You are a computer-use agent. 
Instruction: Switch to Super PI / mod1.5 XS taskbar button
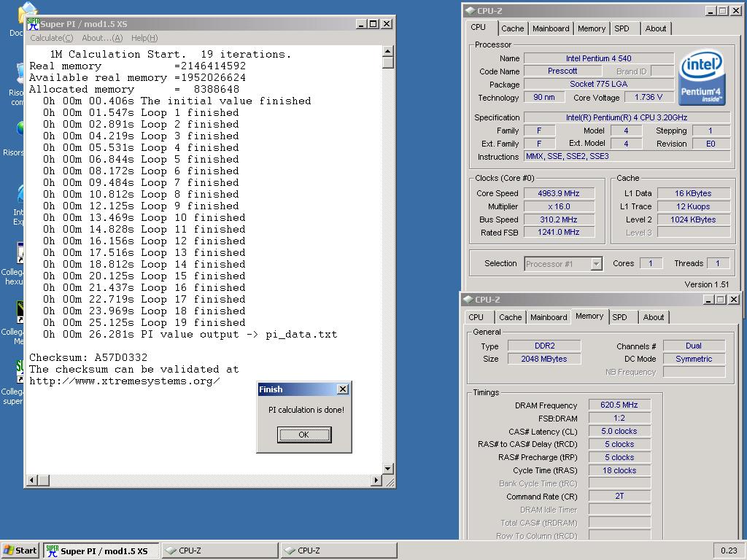click(101, 551)
